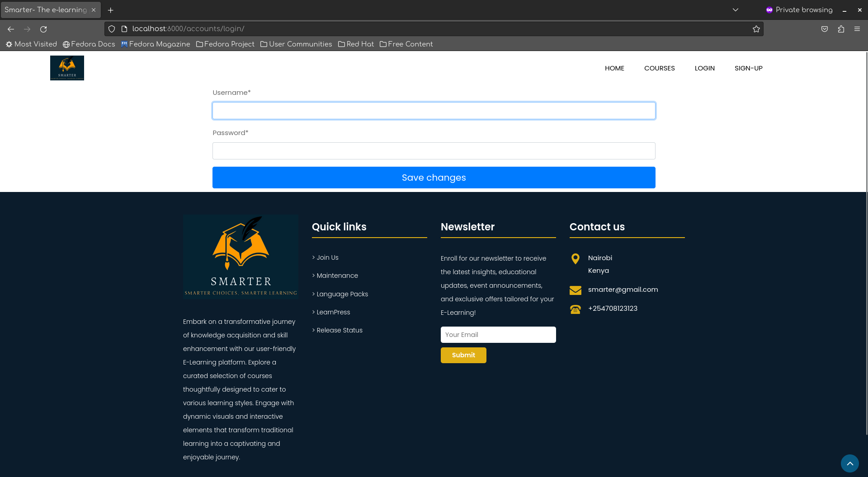Viewport: 868px width, 477px height.
Task: Click the back navigation arrow
Action: (11, 29)
